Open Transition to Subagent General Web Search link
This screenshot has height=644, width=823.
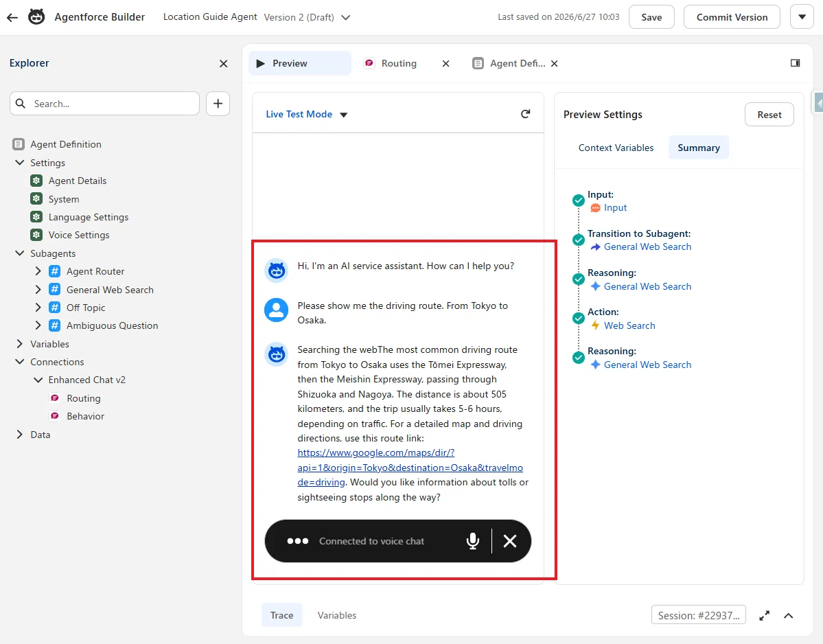647,246
